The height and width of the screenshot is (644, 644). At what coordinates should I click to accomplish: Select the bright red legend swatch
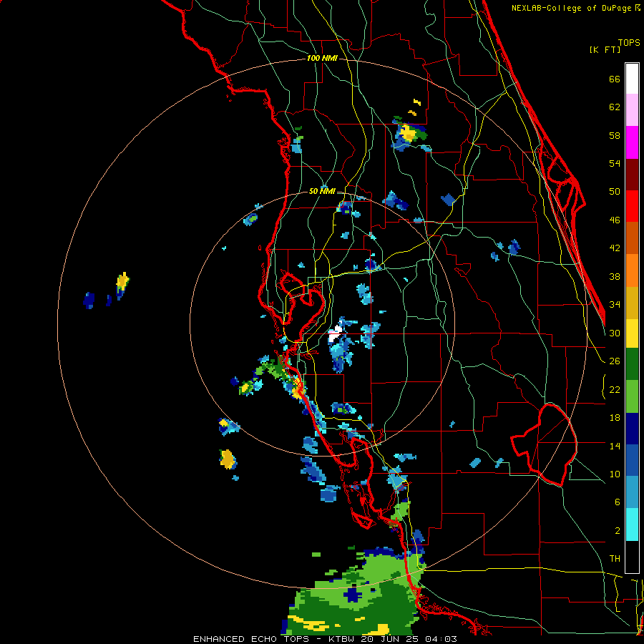[632, 206]
